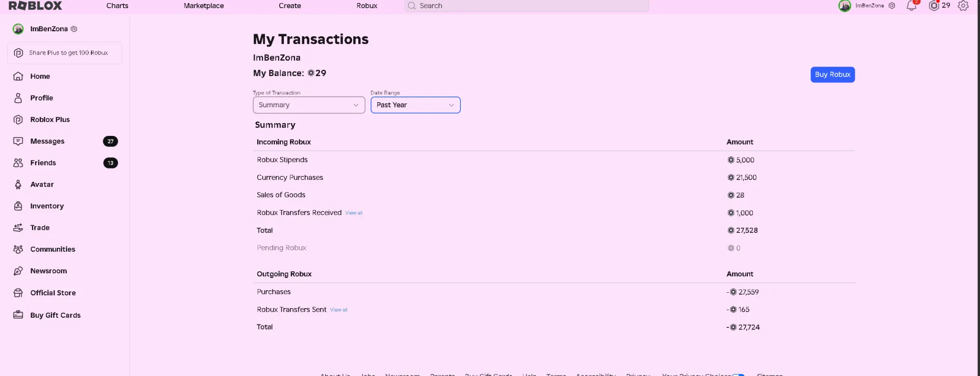Open the Charts tab
980x376 pixels.
117,6
